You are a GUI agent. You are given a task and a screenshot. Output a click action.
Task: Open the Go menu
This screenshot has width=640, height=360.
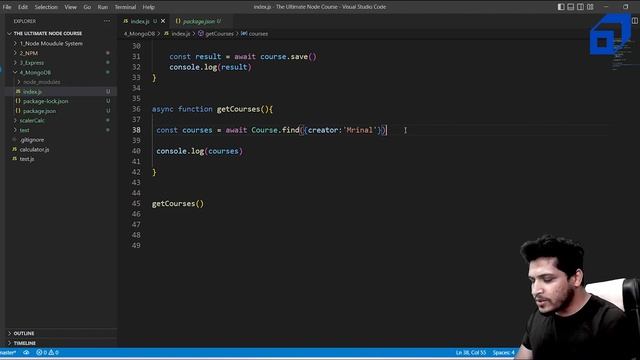coord(87,7)
